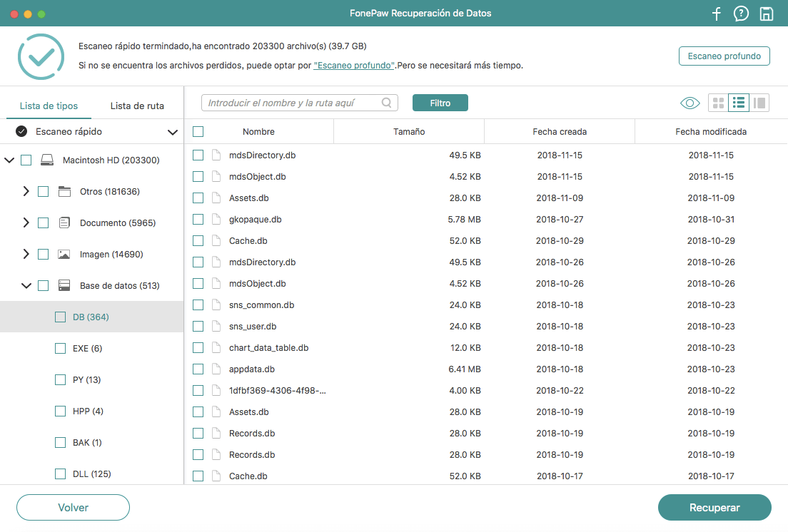Sort by the Nombre column header

click(259, 131)
